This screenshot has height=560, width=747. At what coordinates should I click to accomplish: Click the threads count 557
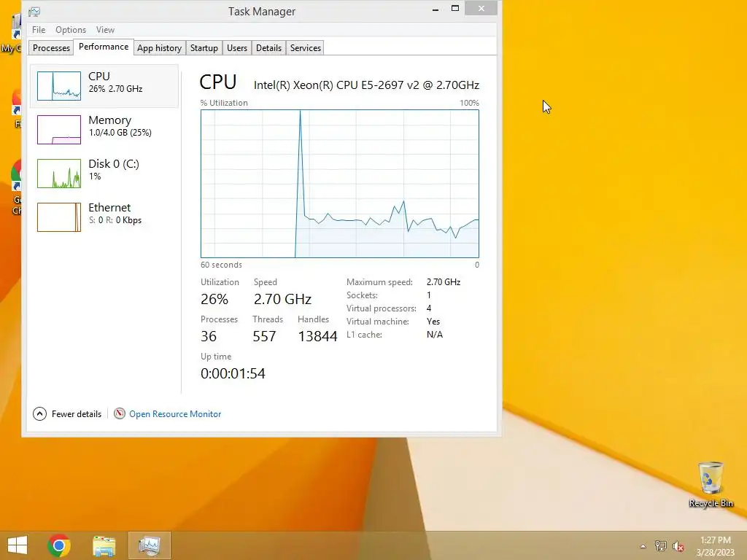point(264,336)
